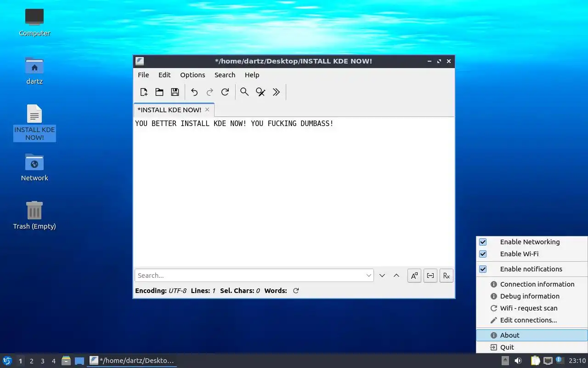Click the wired network tray icon
Screen dimensions: 588x368
[x=548, y=361]
